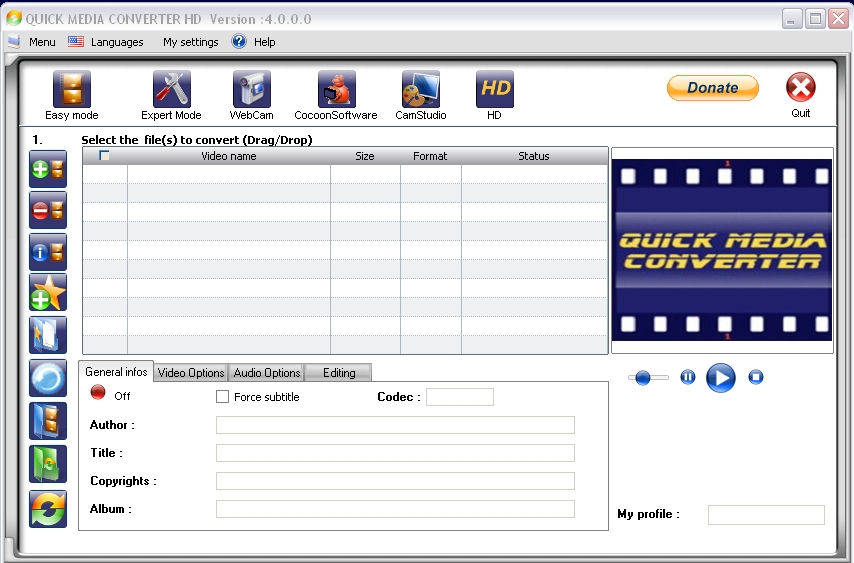854x563 pixels.
Task: Open the Menu menu
Action: [x=42, y=42]
